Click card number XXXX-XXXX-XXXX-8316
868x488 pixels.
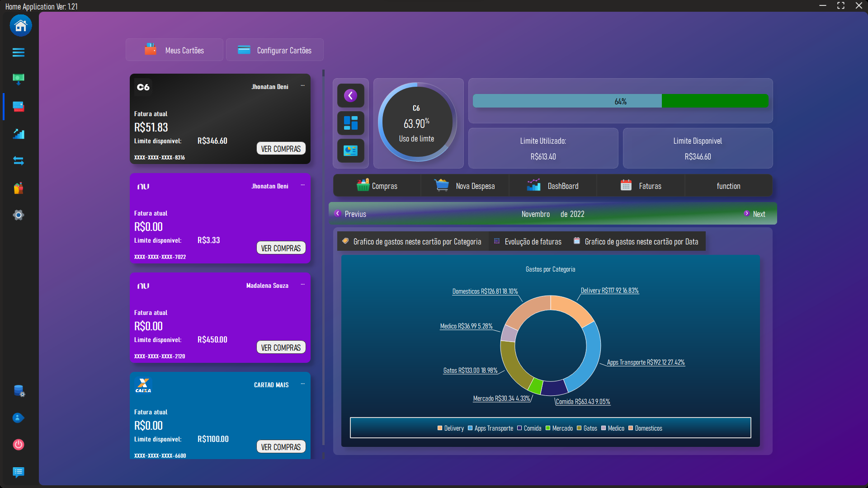(160, 158)
